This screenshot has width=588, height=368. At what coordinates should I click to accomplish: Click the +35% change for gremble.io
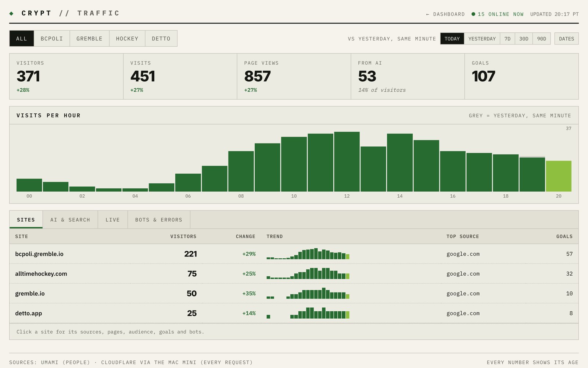pos(249,294)
